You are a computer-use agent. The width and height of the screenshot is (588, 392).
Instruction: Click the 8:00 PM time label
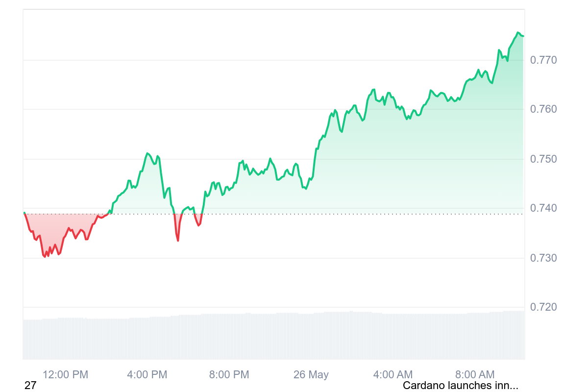tap(229, 375)
